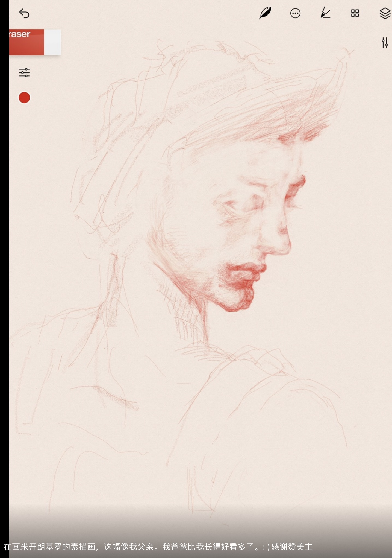This screenshot has width=392, height=558.
Task: Select the pencil guide tool icon
Action: (325, 13)
